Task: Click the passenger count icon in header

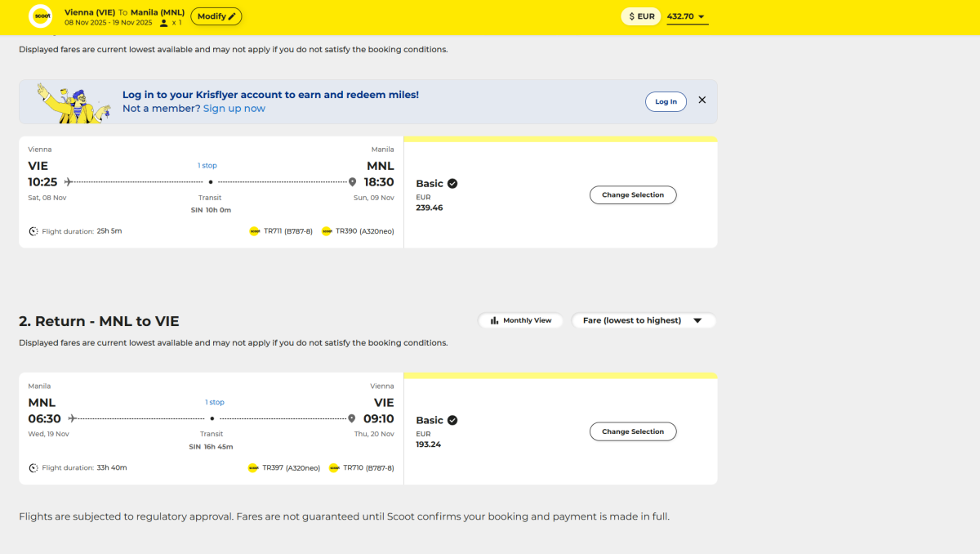Action: (164, 23)
